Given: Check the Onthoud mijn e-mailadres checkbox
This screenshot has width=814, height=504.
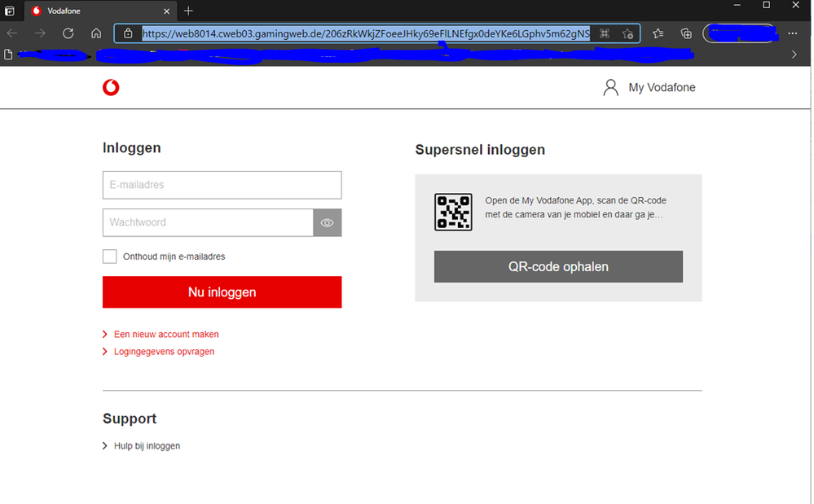Looking at the screenshot, I should [109, 256].
